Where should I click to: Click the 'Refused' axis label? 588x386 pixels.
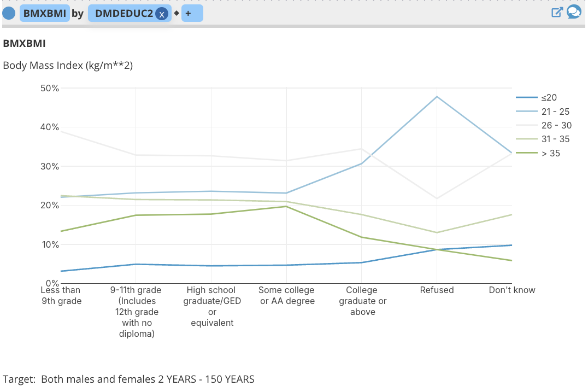coord(437,290)
